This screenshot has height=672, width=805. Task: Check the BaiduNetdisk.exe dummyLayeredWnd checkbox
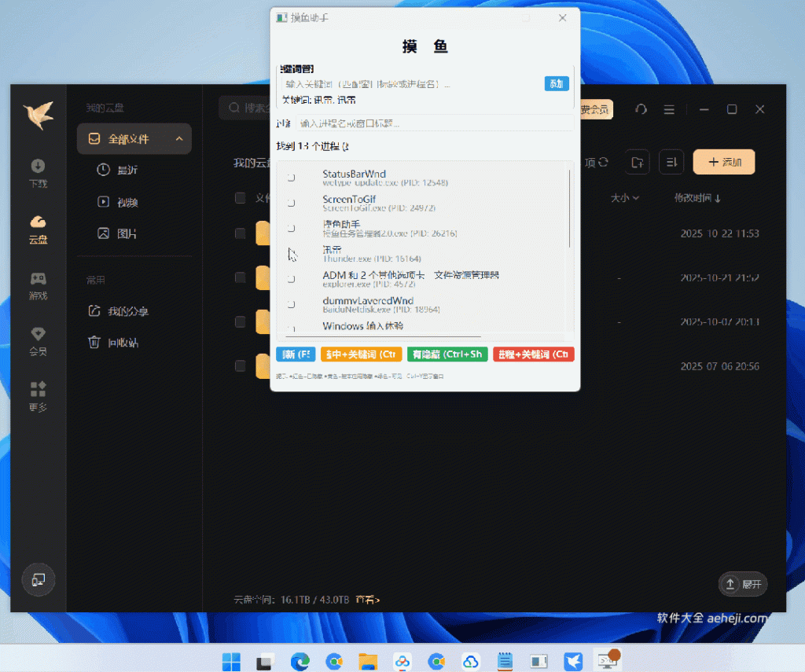291,304
